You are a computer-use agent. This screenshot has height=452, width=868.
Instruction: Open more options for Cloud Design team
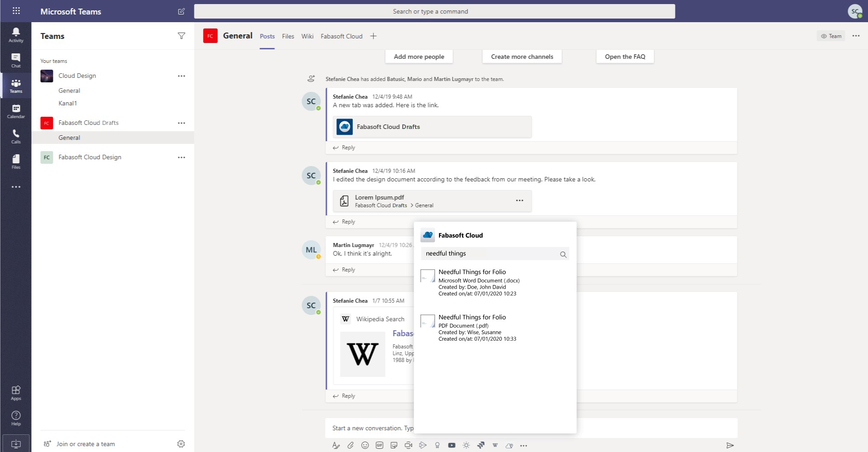(x=181, y=76)
